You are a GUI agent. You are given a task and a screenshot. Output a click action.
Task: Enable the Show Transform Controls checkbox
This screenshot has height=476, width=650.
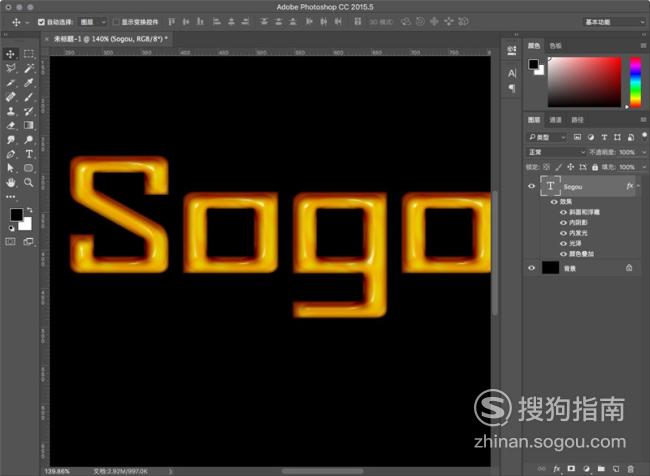(x=116, y=22)
